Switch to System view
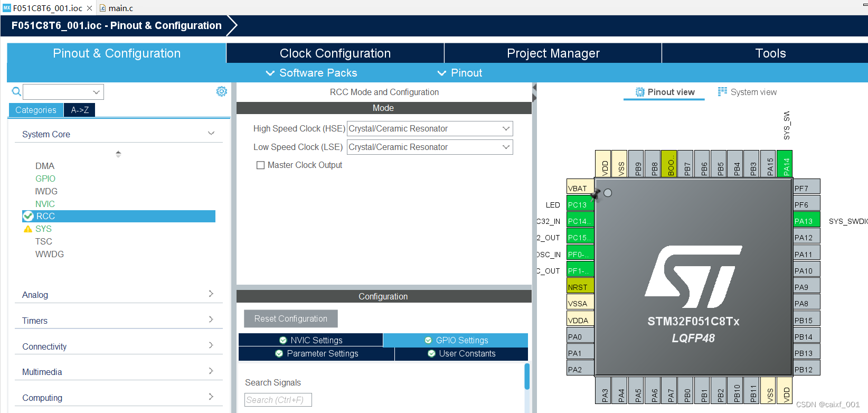This screenshot has height=413, width=868. pyautogui.click(x=747, y=92)
